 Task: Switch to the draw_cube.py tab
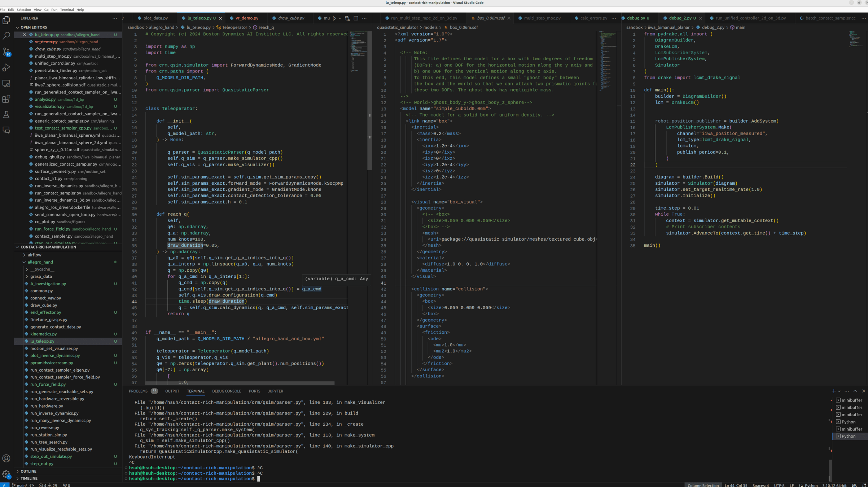[290, 18]
